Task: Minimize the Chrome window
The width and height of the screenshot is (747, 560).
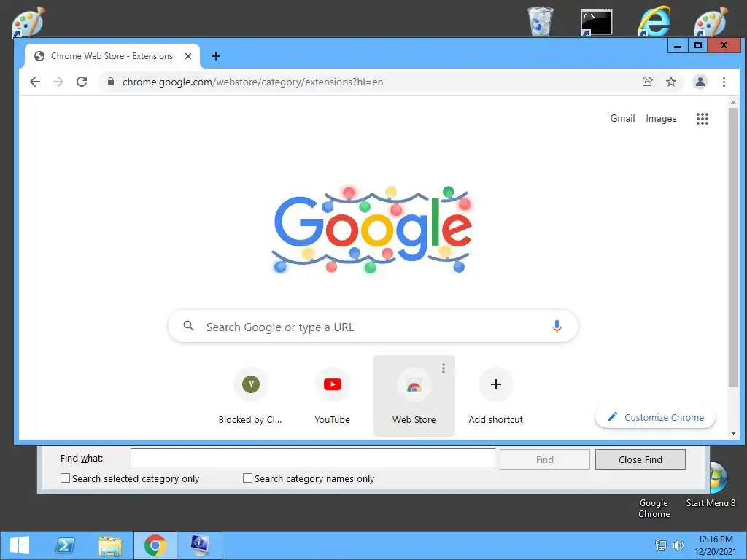Action: pos(678,46)
